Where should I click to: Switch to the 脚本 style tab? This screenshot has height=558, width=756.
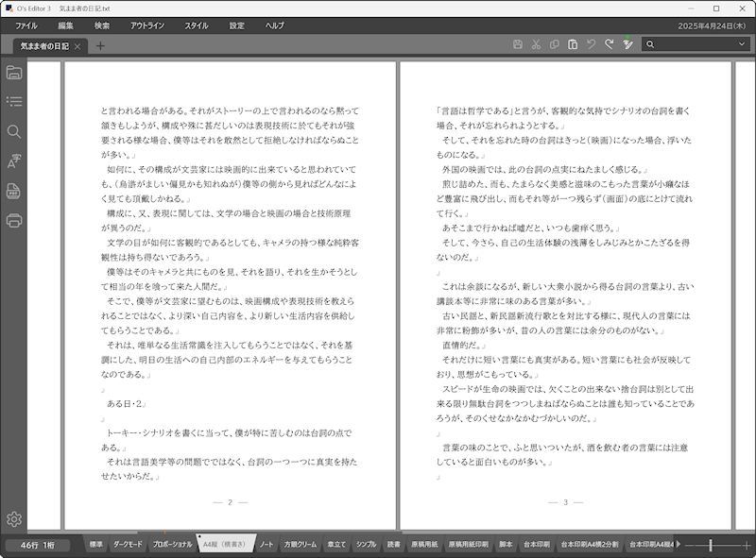pyautogui.click(x=506, y=544)
